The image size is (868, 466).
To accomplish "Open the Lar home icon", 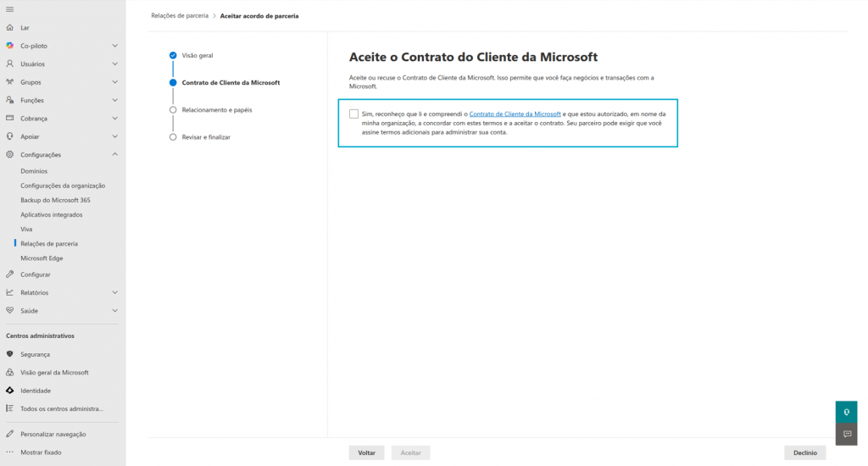I will [x=10, y=27].
